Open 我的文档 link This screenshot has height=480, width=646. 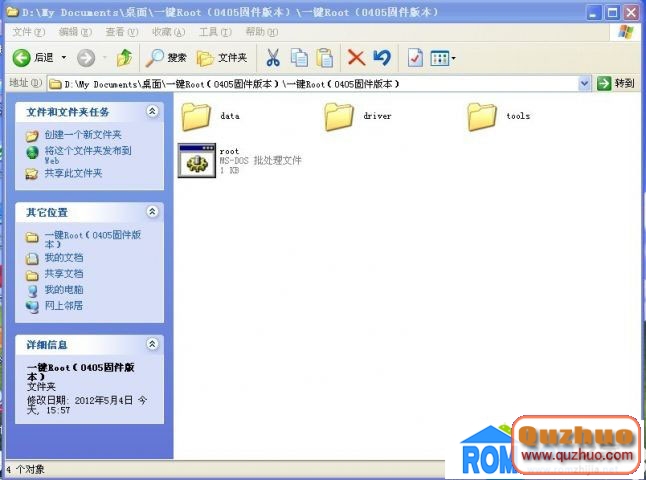(63, 258)
